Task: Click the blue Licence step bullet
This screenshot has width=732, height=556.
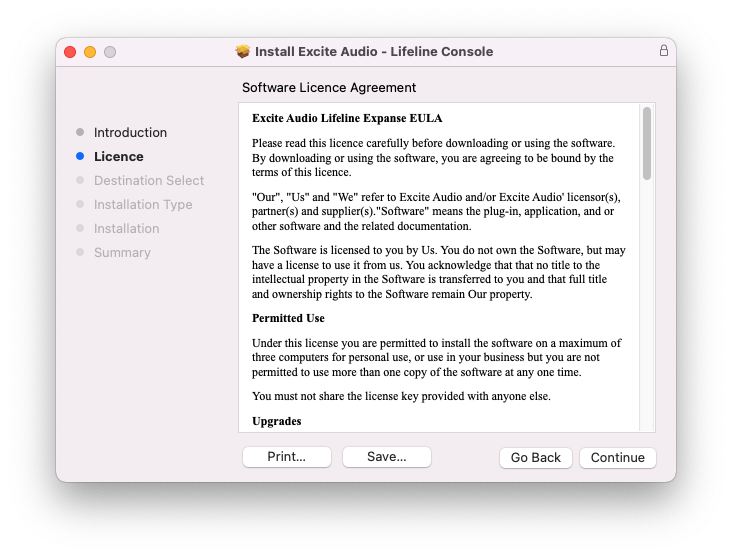Action: coord(80,156)
